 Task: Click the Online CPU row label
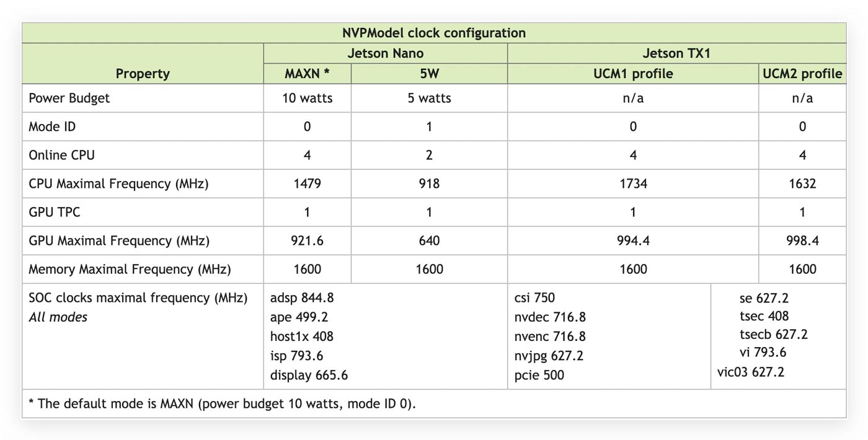click(x=61, y=155)
